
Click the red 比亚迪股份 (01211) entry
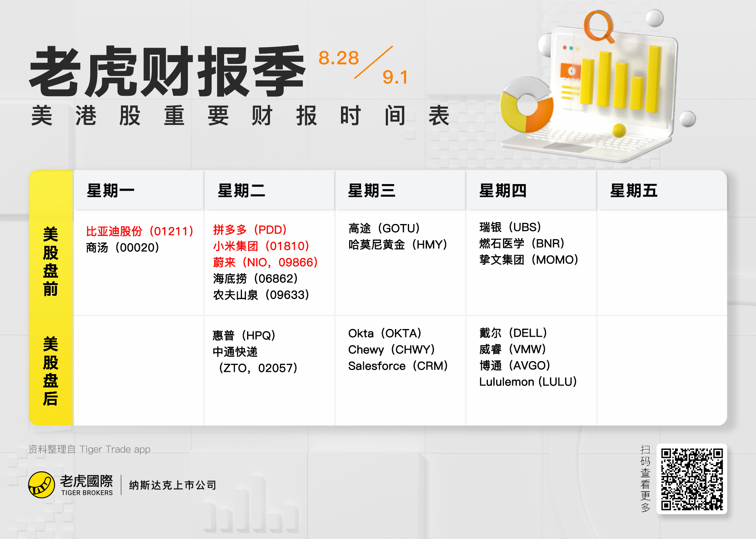(x=140, y=231)
